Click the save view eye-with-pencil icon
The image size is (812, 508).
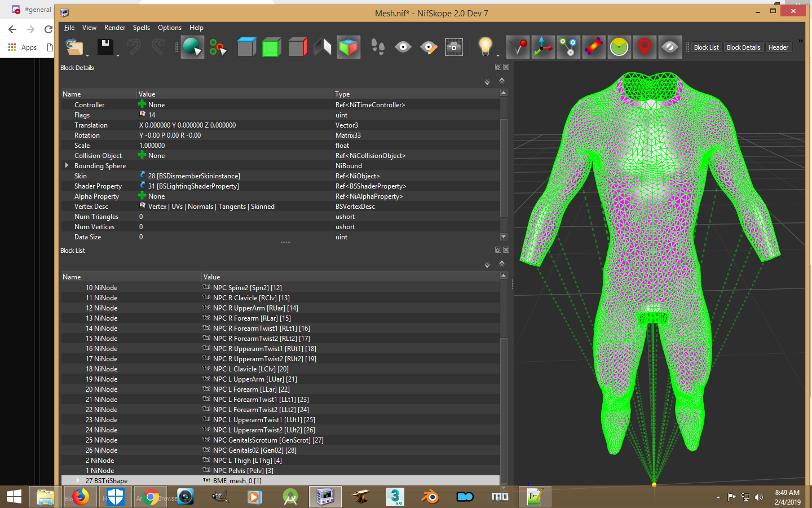pyautogui.click(x=429, y=47)
